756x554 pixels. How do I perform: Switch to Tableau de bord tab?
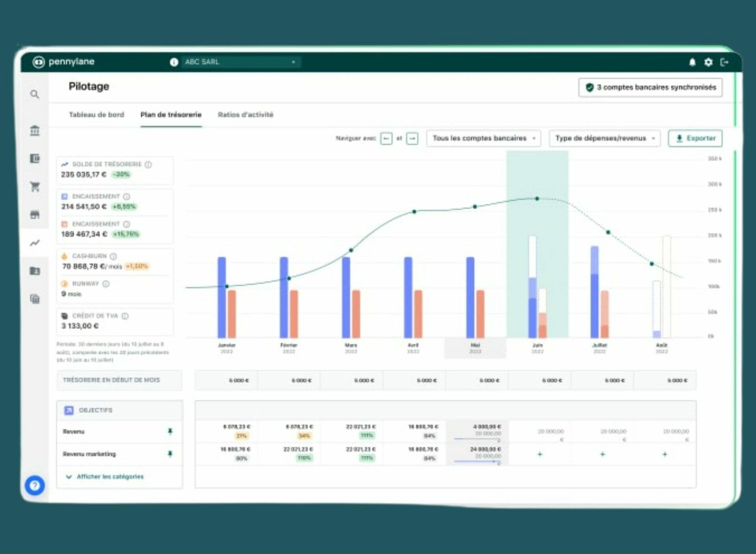point(96,115)
